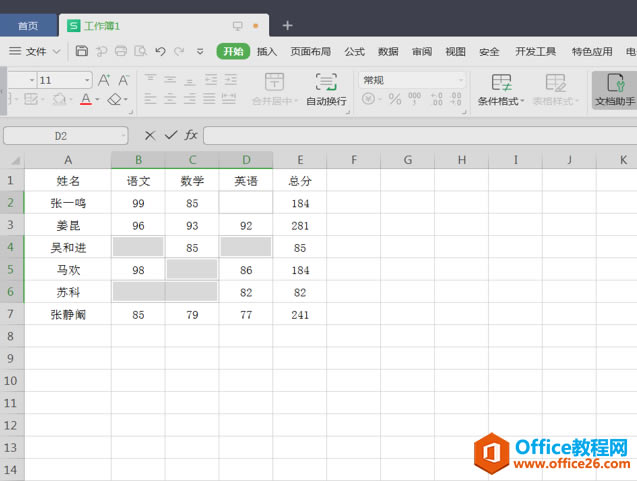
Task: Expand the font name dropdown arrow
Action: 32,80
